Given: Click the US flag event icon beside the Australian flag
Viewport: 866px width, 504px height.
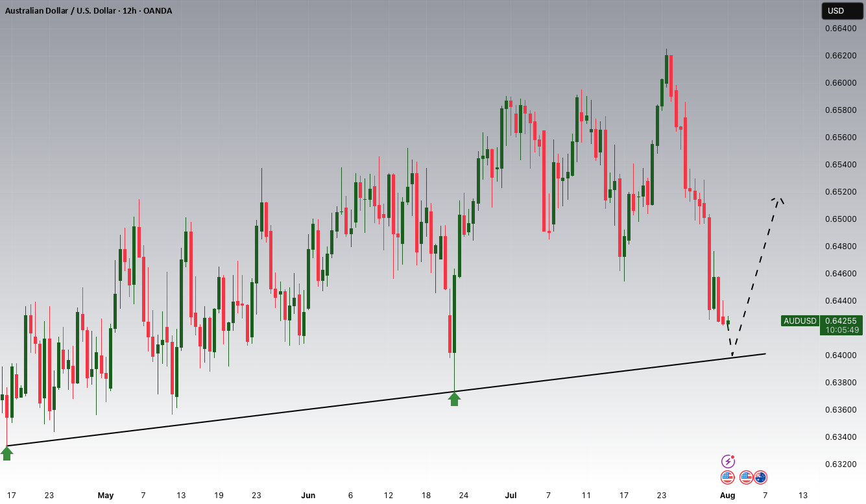Looking at the screenshot, I should tap(747, 477).
